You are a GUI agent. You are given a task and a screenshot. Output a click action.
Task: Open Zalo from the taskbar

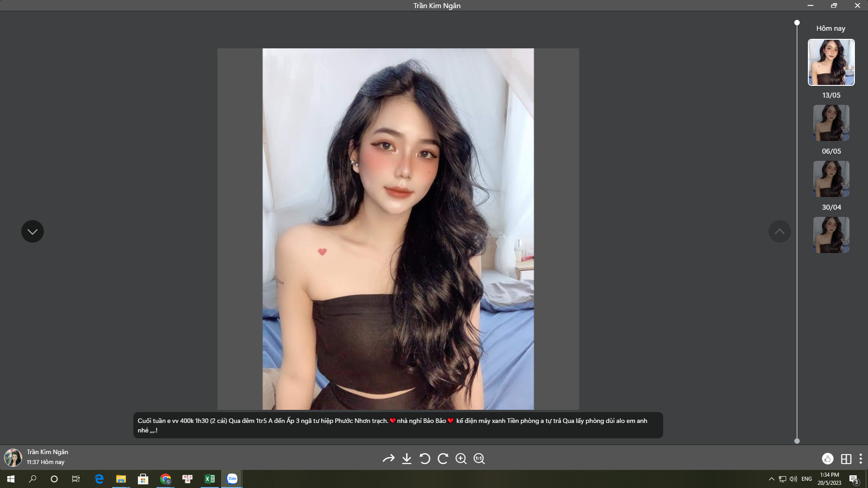pyautogui.click(x=232, y=479)
